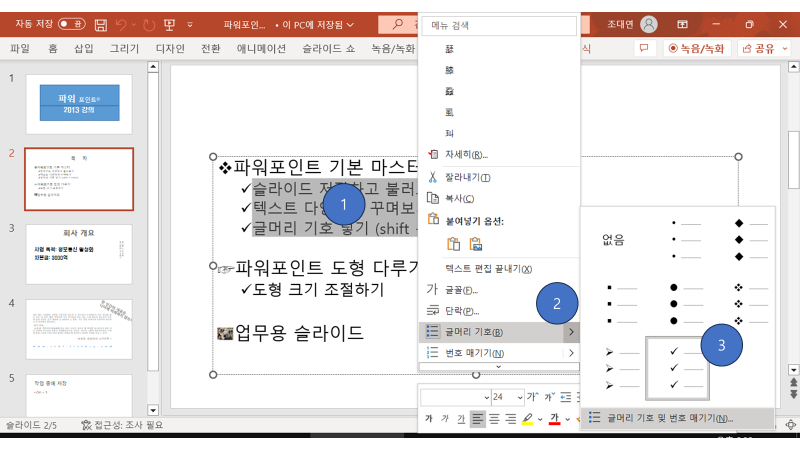Select the 전환 ribbon tab
This screenshot has width=800, height=450.
pyautogui.click(x=210, y=48)
